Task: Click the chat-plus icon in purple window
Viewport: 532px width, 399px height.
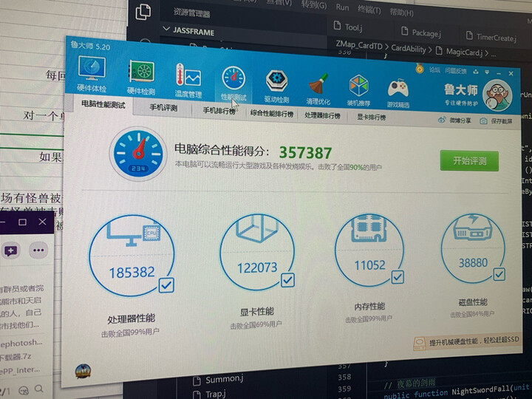Action: pyautogui.click(x=10, y=250)
